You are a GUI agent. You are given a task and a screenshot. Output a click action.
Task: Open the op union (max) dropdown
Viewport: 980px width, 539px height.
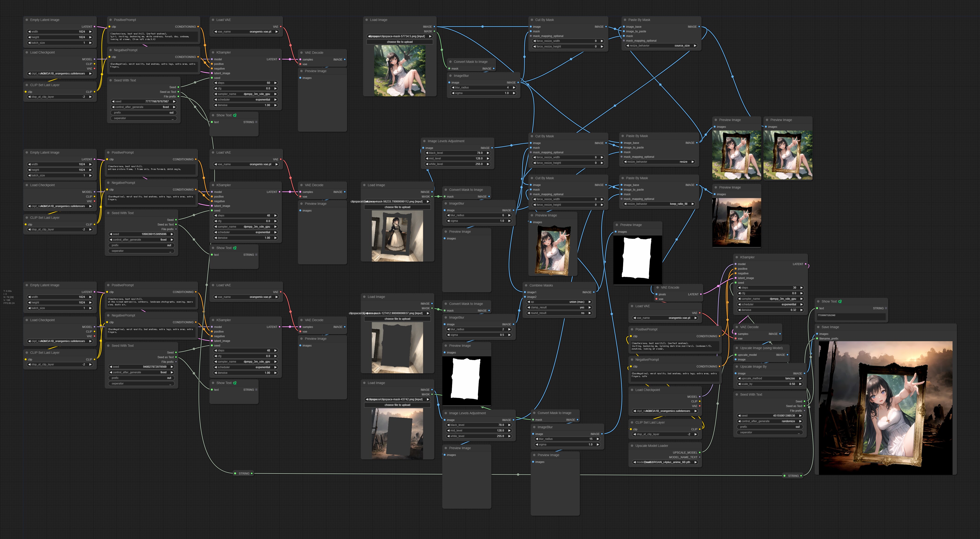pos(559,302)
